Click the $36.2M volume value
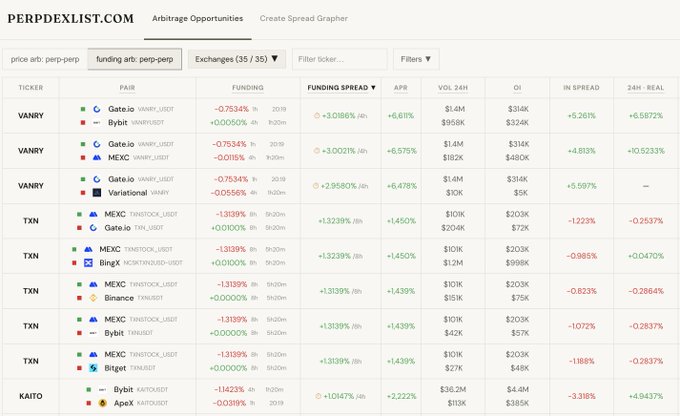Image resolution: width=680 pixels, height=416 pixels. point(453,390)
